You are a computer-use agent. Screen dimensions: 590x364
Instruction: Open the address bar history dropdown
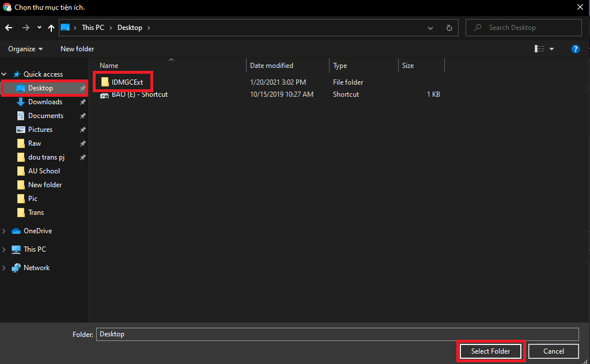[x=430, y=28]
